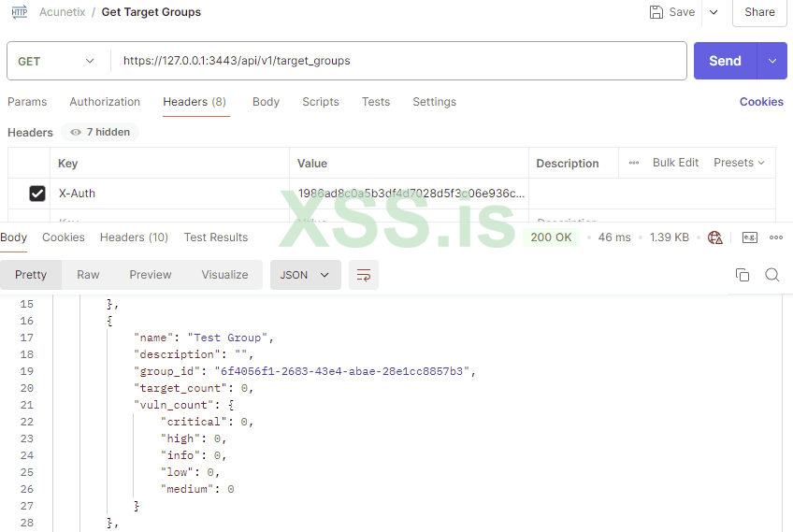Open the headers table options ellipsis
The width and height of the screenshot is (793, 532).
[634, 163]
